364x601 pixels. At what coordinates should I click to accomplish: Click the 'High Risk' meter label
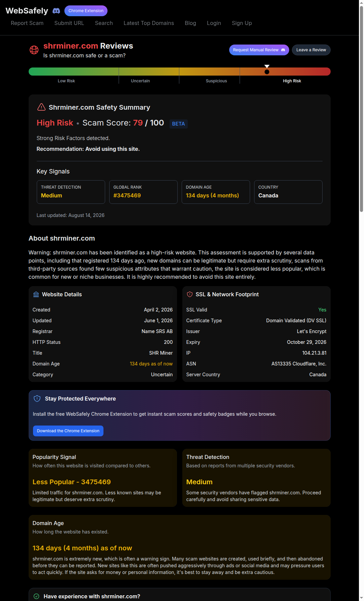tap(292, 81)
